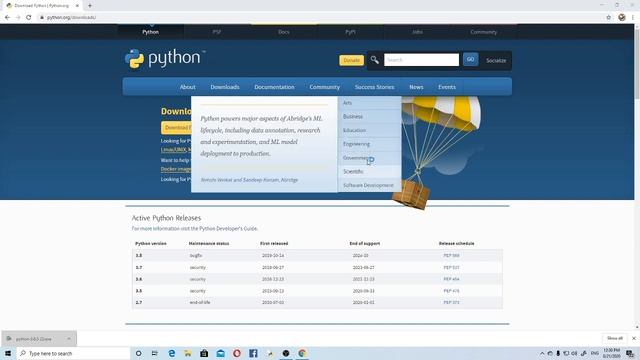Open Chrome profile avatar
Viewport: 640px width, 360px height.
pyautogui.click(x=622, y=18)
